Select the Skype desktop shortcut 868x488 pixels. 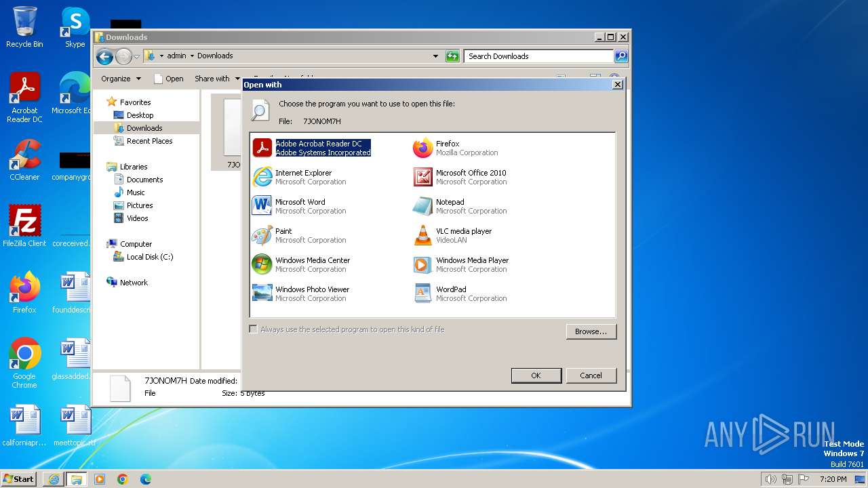[x=75, y=27]
